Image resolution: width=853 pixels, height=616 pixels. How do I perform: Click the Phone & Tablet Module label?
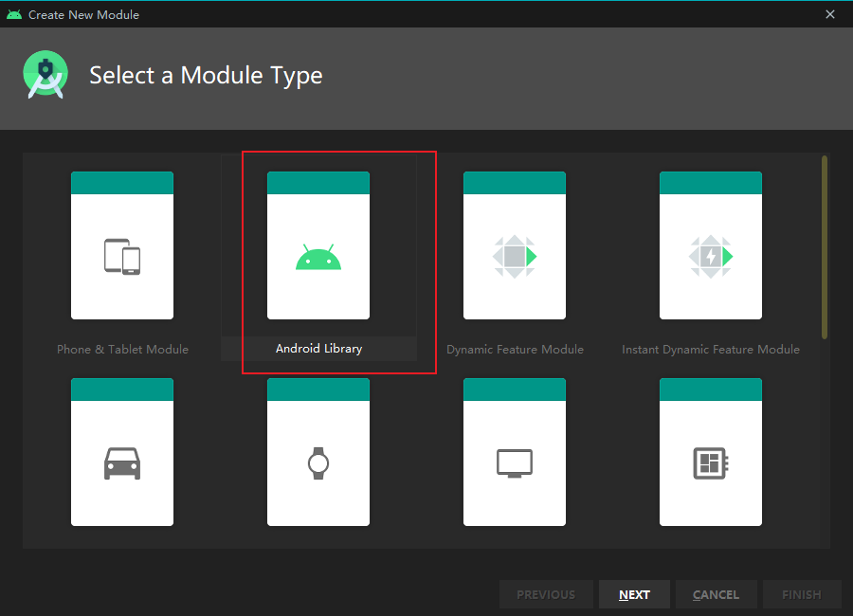(x=122, y=350)
